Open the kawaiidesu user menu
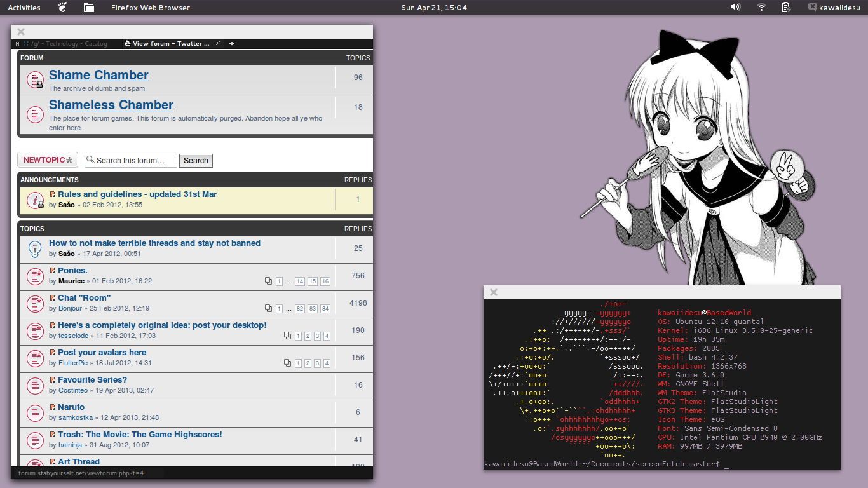Viewport: 868px width, 488px height. pos(834,8)
